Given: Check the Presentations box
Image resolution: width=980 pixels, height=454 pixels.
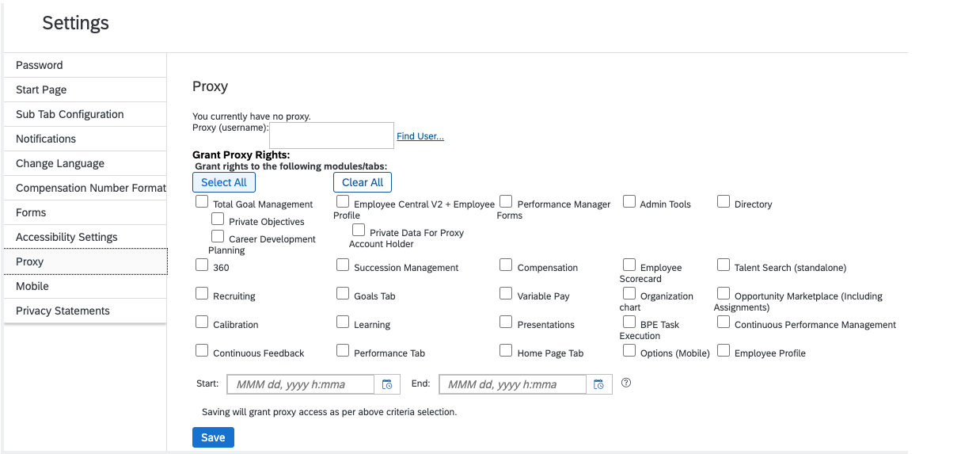Looking at the screenshot, I should point(506,322).
